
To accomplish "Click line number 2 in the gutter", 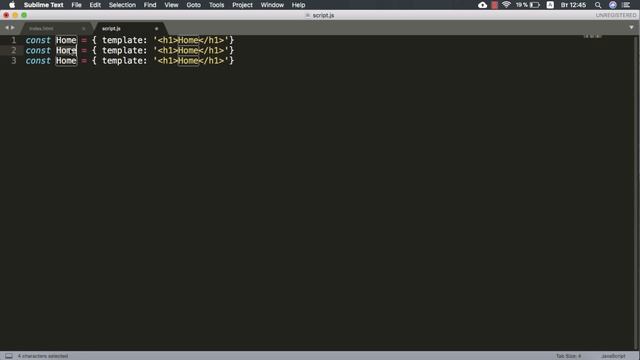I will pyautogui.click(x=13, y=50).
